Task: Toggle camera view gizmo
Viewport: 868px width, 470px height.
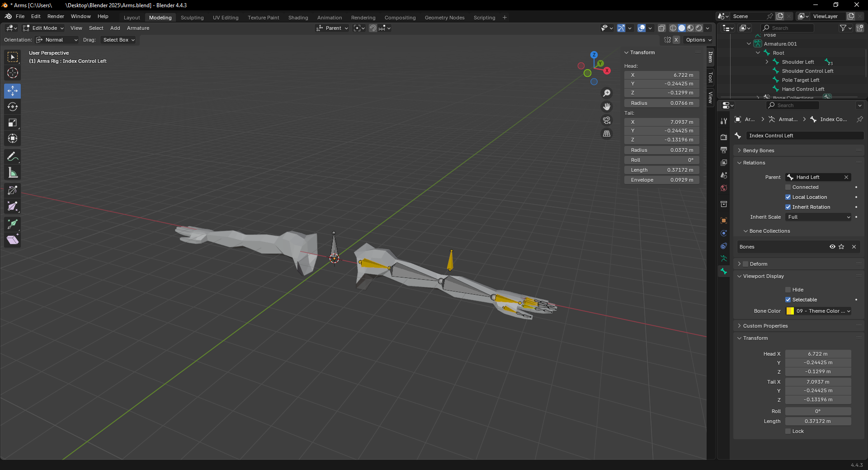Action: pyautogui.click(x=607, y=120)
